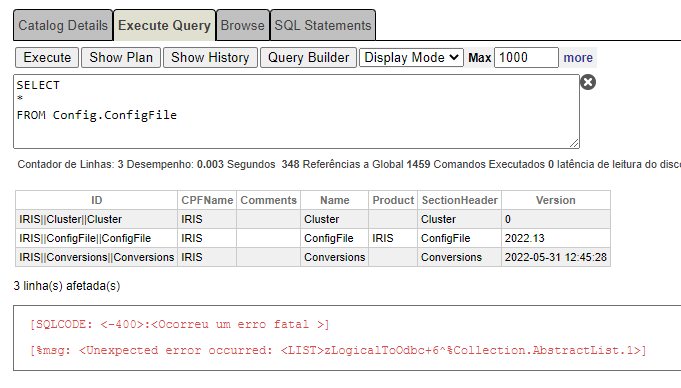Viewport: 681px width, 388px height.
Task: Expand the Display Mode dropdown
Action: tap(411, 57)
